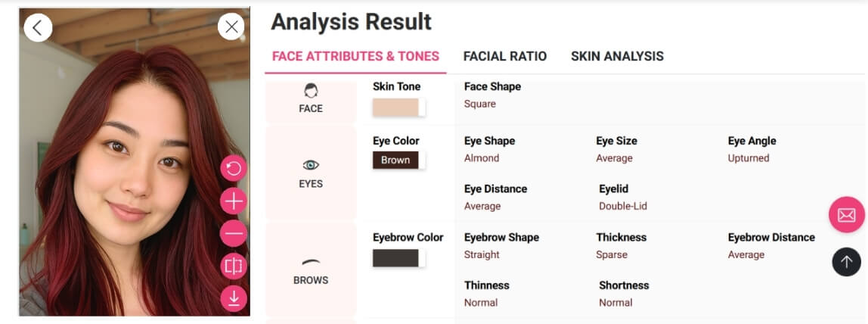Close the photo preview with X
This screenshot has width=868, height=324.
coord(231,27)
